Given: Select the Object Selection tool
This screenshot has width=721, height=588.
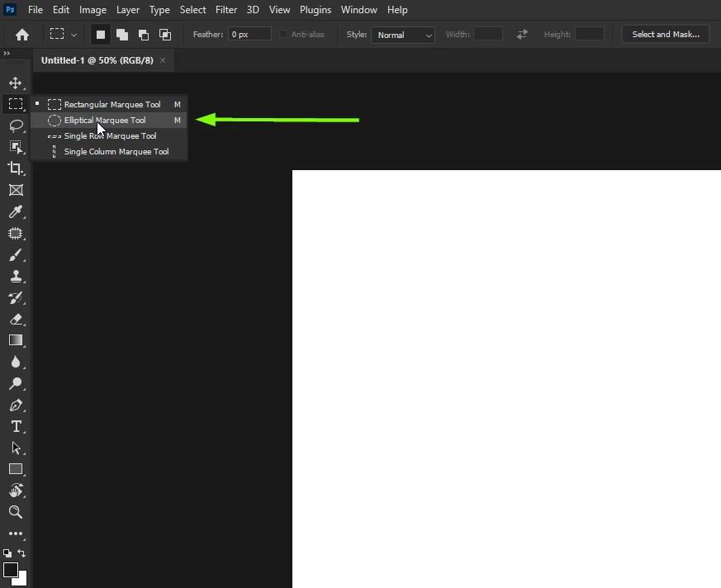Looking at the screenshot, I should [16, 147].
